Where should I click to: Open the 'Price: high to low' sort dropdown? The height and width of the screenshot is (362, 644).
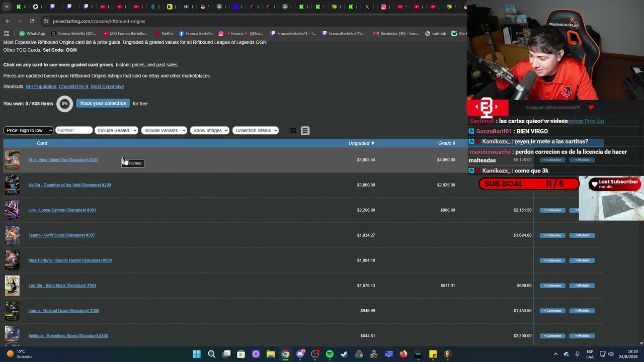pyautogui.click(x=28, y=131)
